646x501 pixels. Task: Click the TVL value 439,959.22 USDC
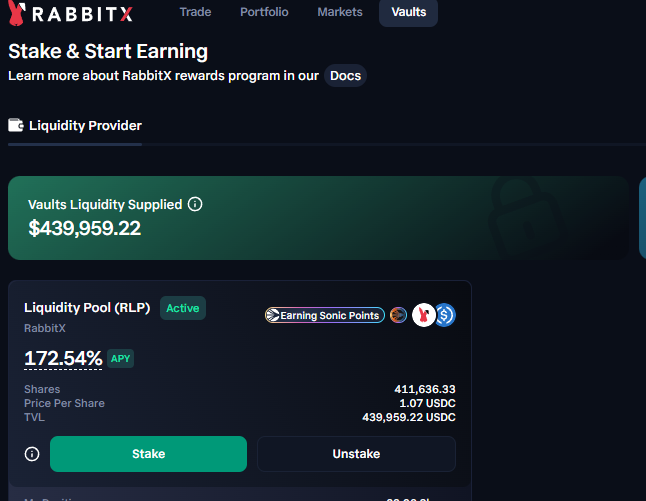tap(409, 417)
